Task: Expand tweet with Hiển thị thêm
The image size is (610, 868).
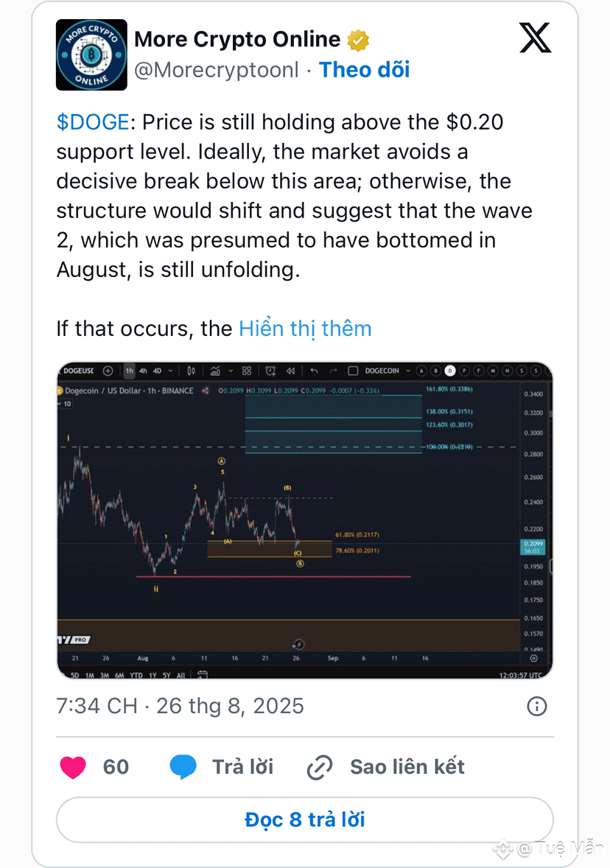Action: tap(305, 329)
